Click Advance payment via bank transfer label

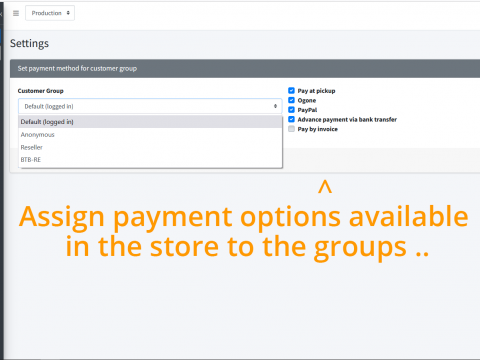tap(347, 119)
